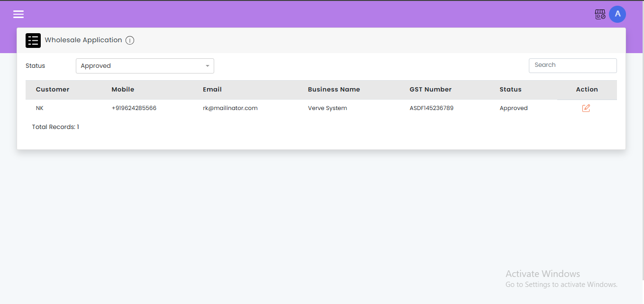Open the hamburger navigation menu
Screen dimensions: 644x304
click(x=18, y=14)
